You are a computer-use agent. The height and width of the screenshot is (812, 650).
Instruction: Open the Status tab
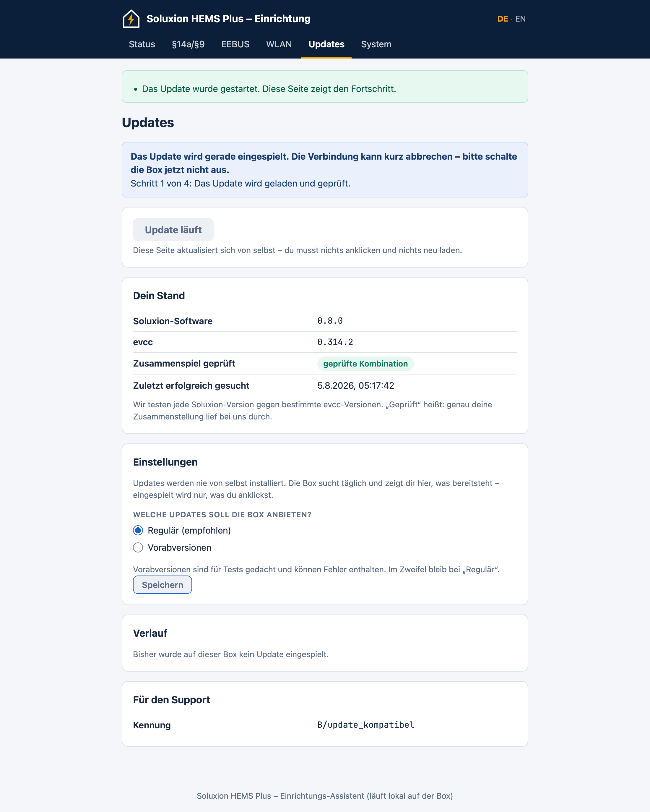pos(142,44)
